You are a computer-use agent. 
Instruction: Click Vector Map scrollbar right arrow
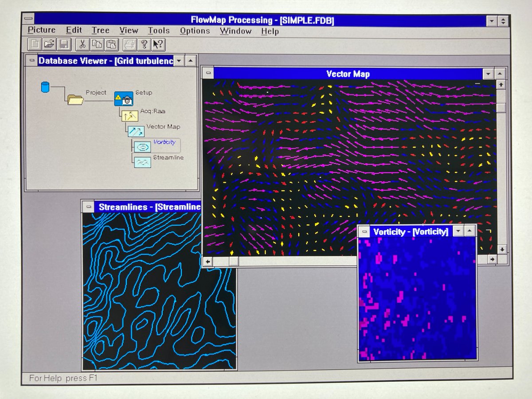pyautogui.click(x=492, y=260)
